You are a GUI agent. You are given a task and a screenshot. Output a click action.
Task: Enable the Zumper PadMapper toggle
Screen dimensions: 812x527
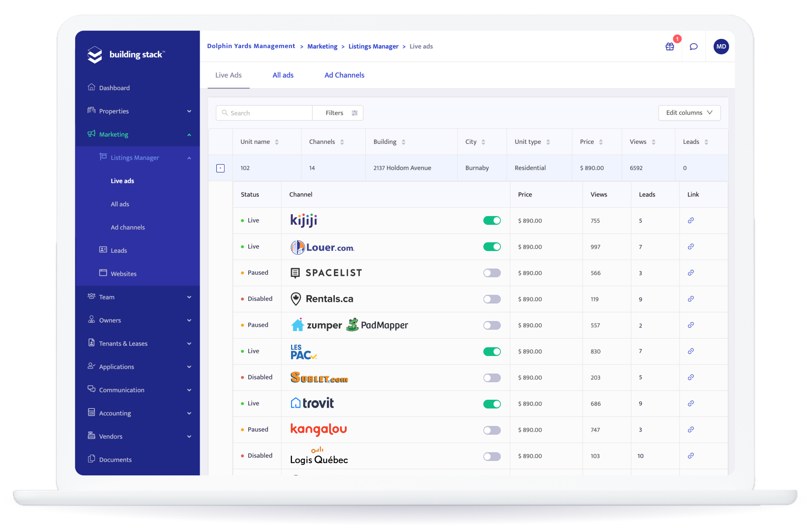pyautogui.click(x=492, y=325)
